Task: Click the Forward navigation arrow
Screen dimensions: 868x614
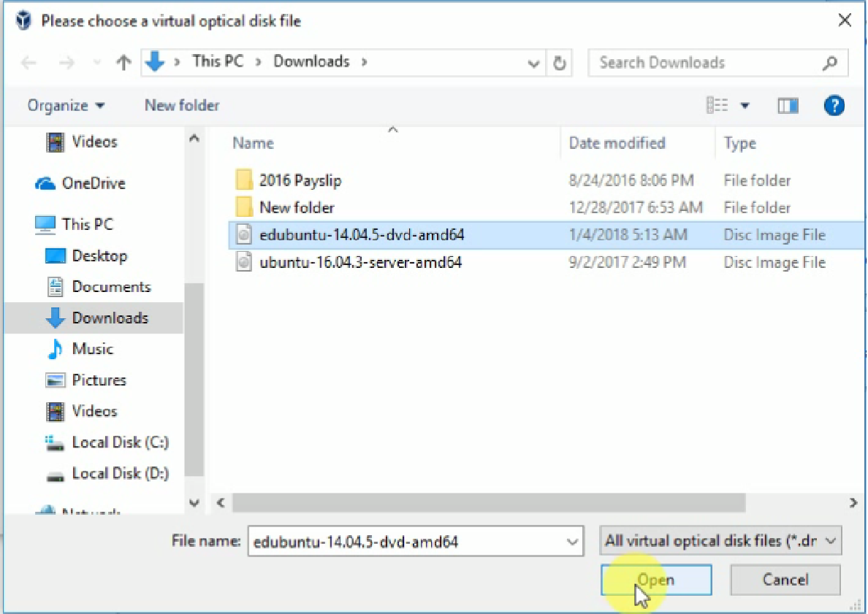Action: tap(66, 63)
